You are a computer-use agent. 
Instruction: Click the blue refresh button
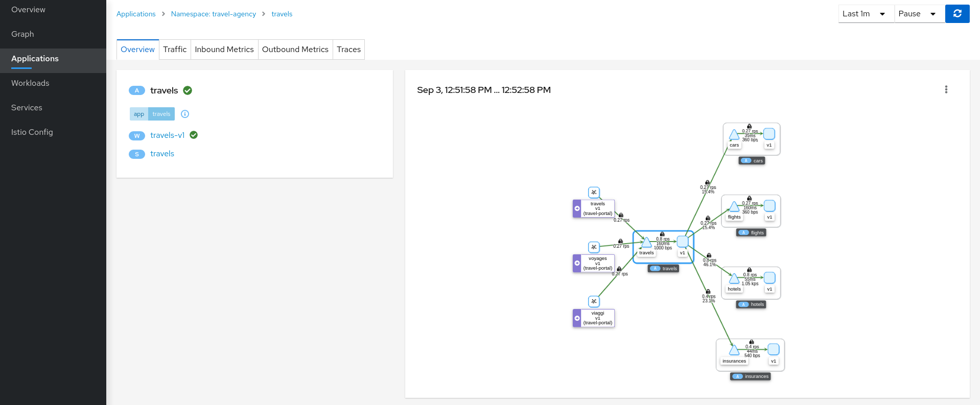[957, 14]
